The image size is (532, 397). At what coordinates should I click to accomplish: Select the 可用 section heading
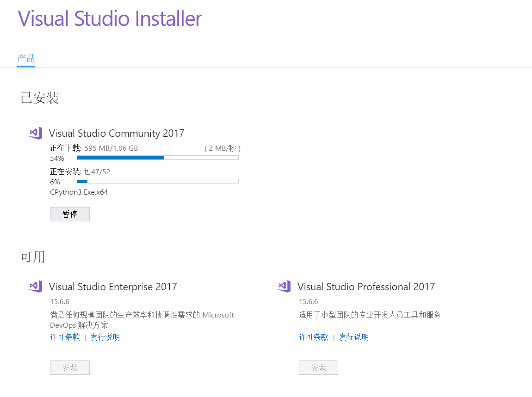[32, 257]
